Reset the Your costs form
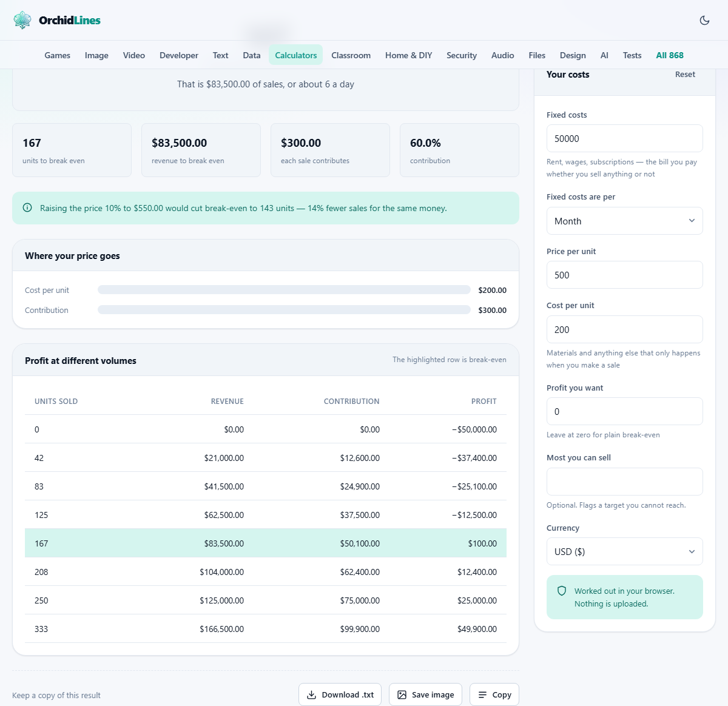This screenshot has height=706, width=728. click(685, 75)
